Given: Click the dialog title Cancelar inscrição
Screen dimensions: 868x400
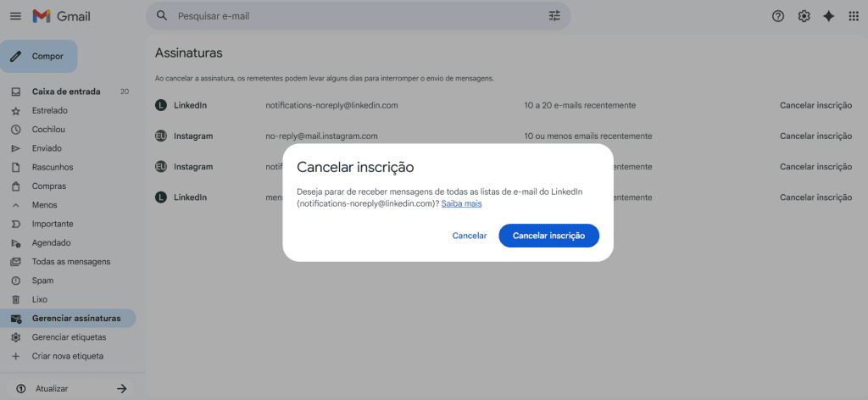Looking at the screenshot, I should (x=355, y=167).
